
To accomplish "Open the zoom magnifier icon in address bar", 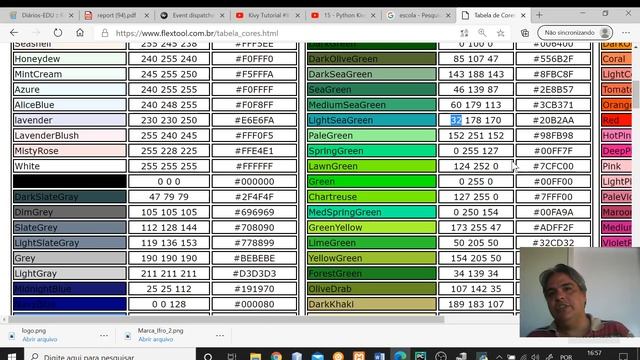I will (x=482, y=33).
